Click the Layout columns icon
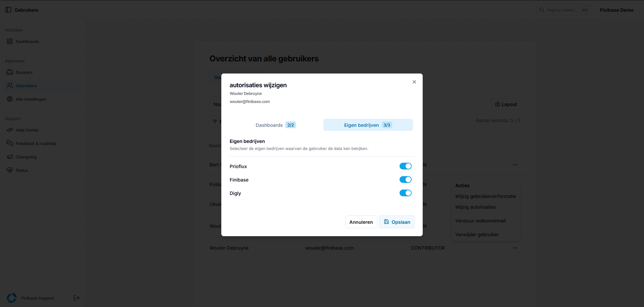The height and width of the screenshot is (307, 644). [x=498, y=104]
